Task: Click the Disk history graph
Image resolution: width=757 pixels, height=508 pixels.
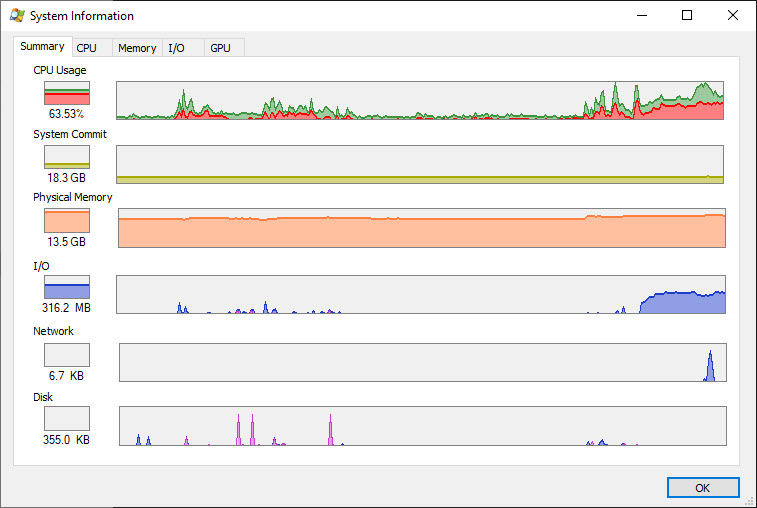Action: (x=423, y=426)
